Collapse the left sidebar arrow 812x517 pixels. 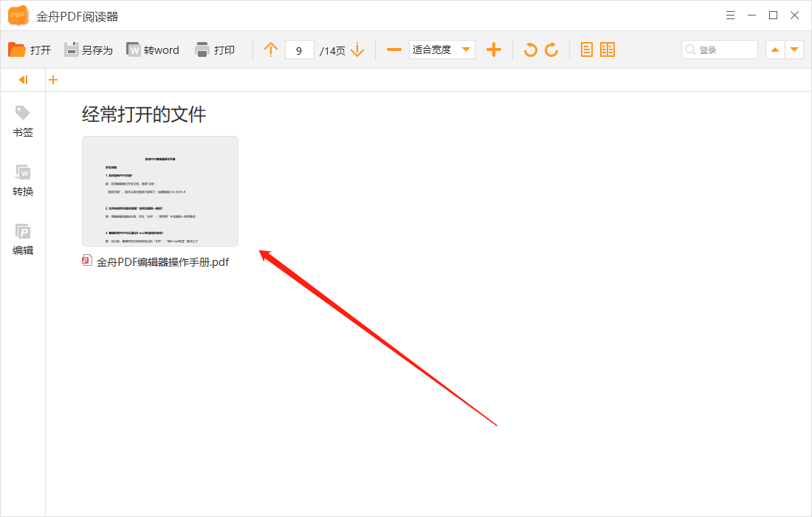(22, 79)
